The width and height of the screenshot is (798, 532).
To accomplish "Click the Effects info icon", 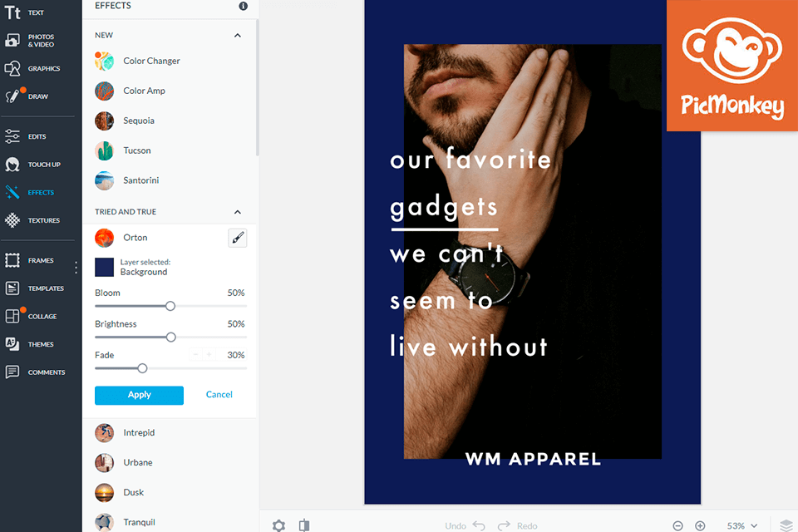I will click(x=244, y=6).
